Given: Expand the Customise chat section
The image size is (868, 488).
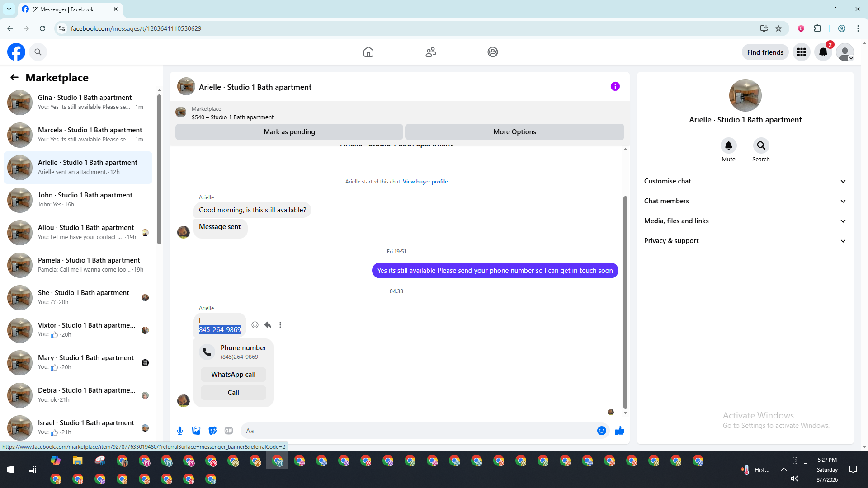Looking at the screenshot, I should [745, 181].
